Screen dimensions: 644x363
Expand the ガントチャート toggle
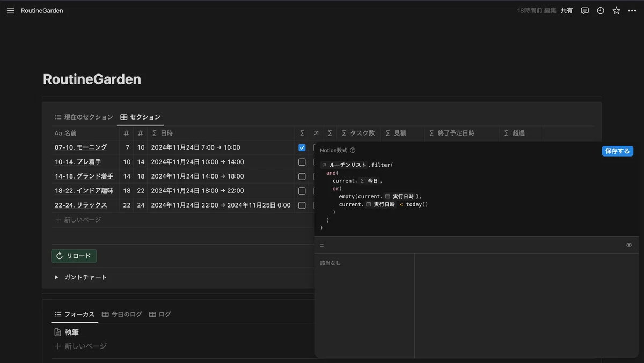coord(57,277)
